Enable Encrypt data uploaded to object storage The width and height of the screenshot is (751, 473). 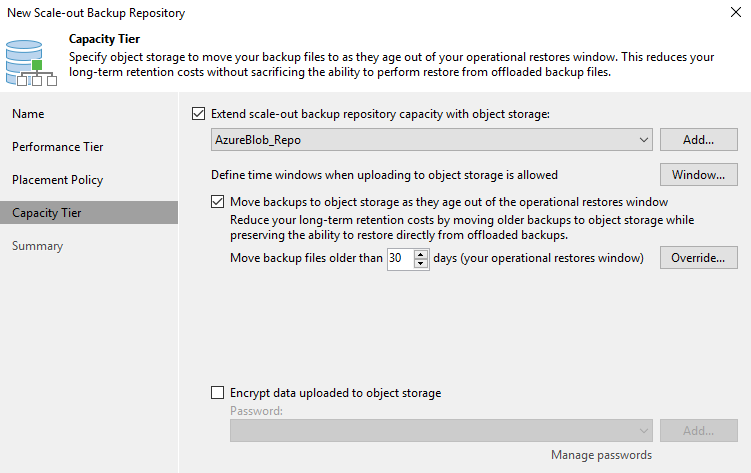click(217, 393)
